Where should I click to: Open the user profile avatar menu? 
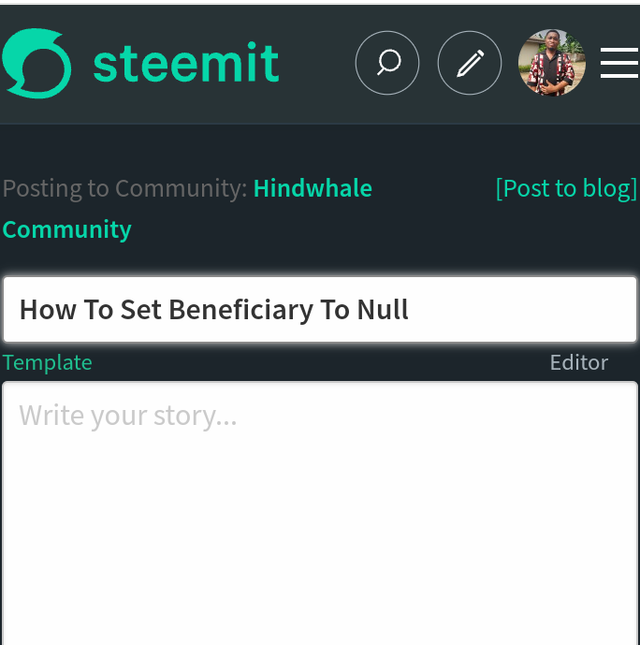pos(551,63)
